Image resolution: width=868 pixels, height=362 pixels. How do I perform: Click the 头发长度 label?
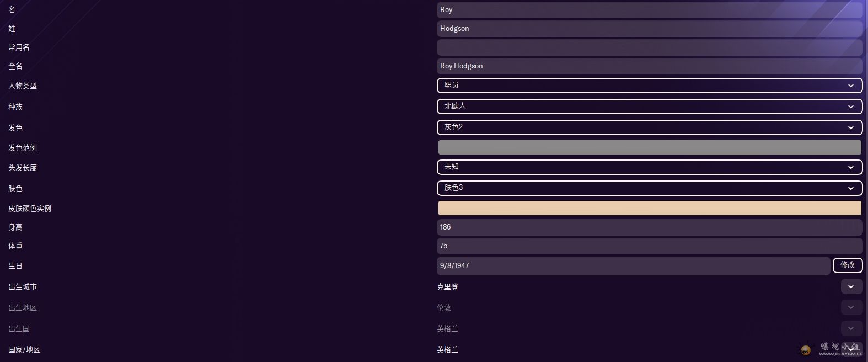click(23, 168)
